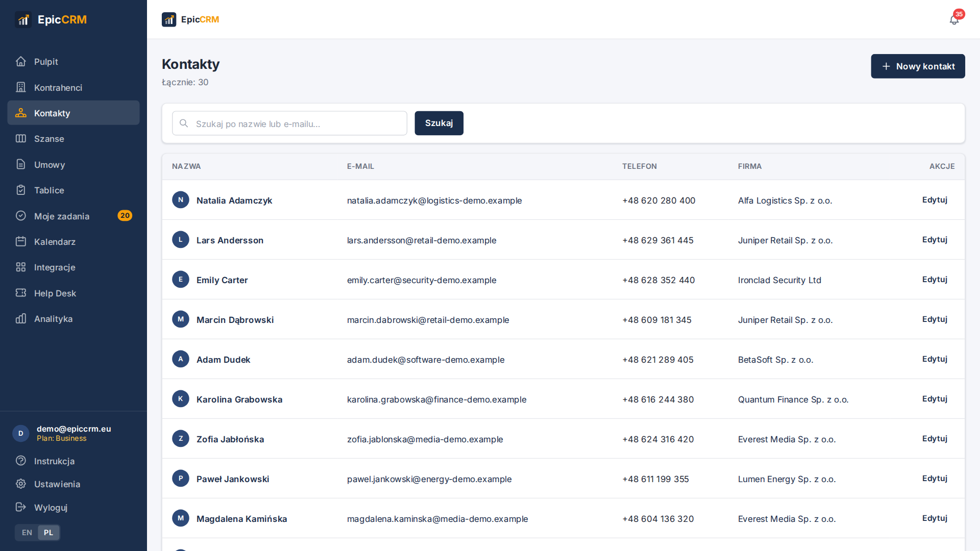Click the Integracje grid icon
The width and height of the screenshot is (980, 551).
[x=21, y=267]
